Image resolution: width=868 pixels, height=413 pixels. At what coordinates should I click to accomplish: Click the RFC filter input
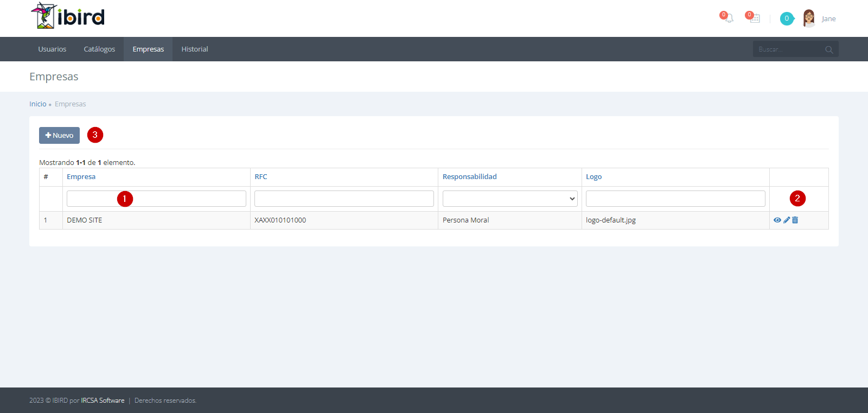(344, 199)
